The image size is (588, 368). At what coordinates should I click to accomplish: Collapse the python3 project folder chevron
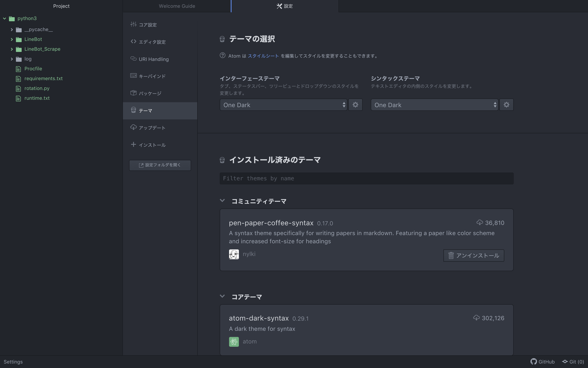point(4,18)
